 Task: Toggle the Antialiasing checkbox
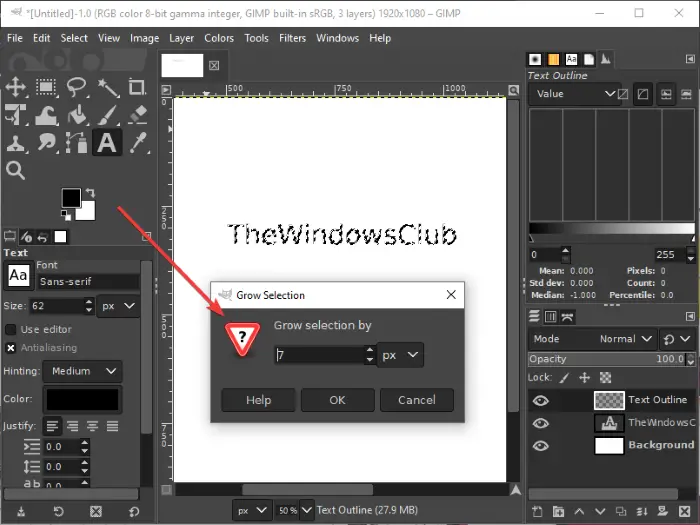click(11, 348)
